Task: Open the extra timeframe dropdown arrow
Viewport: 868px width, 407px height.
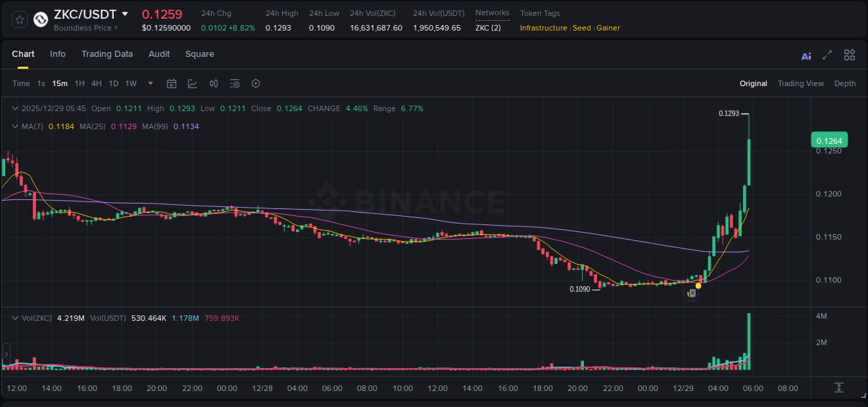Action: pyautogui.click(x=149, y=83)
